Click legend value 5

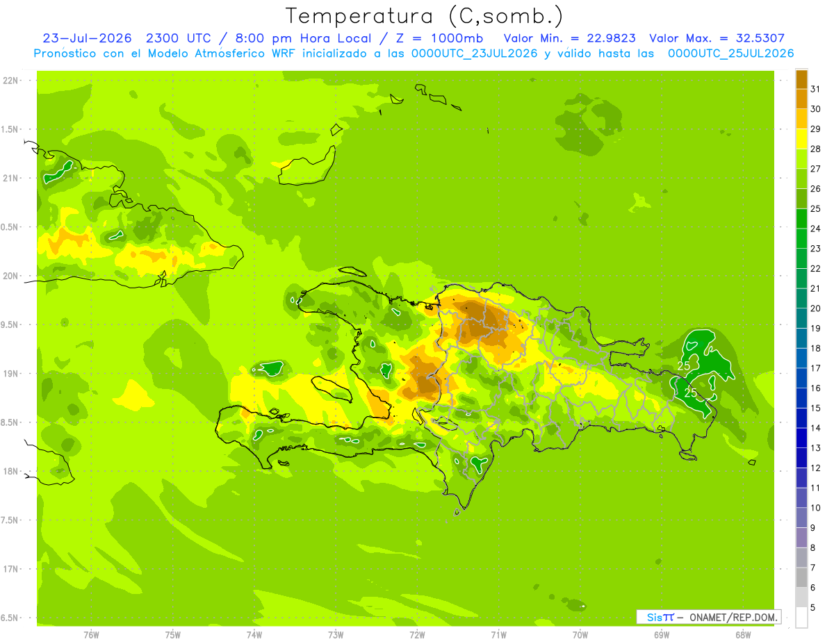pos(812,607)
